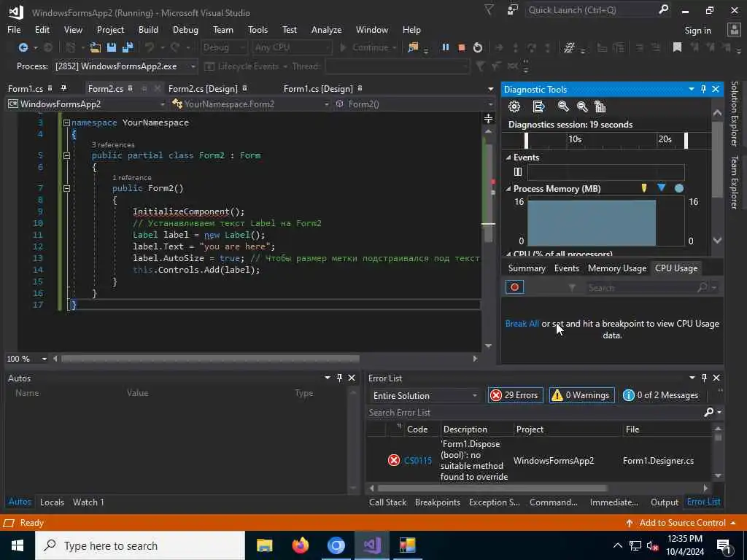Stop debugging with red square button
The height and width of the screenshot is (560, 747).
click(461, 47)
